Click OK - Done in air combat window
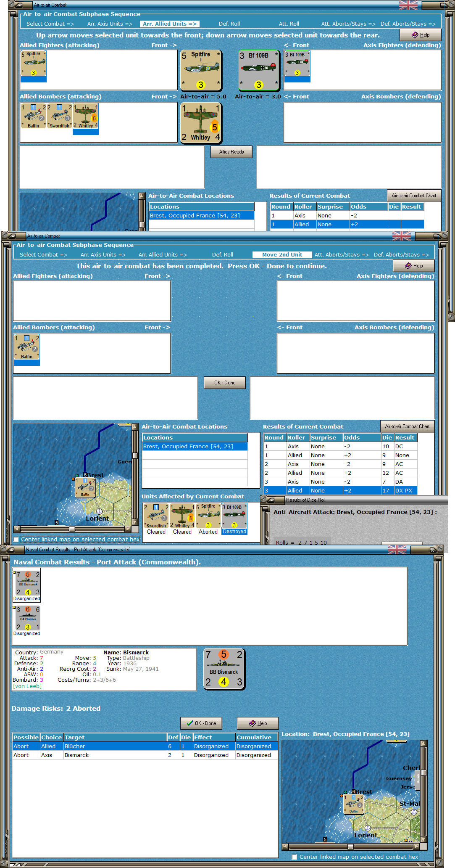 225,383
